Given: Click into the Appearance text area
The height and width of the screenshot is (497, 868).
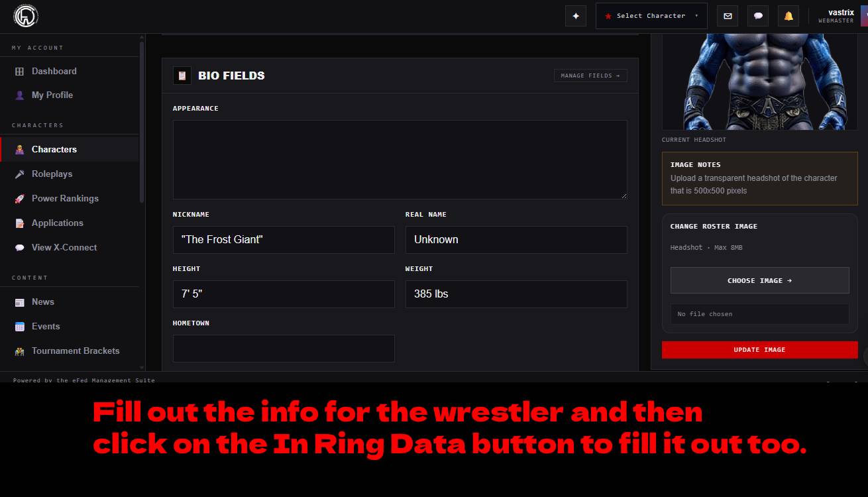Looking at the screenshot, I should coord(400,160).
